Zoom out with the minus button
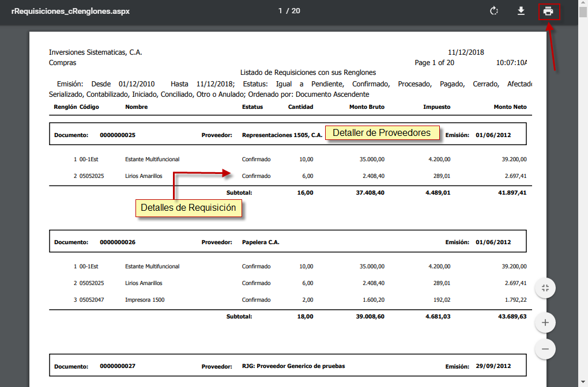This screenshot has width=588, height=387. pos(545,348)
